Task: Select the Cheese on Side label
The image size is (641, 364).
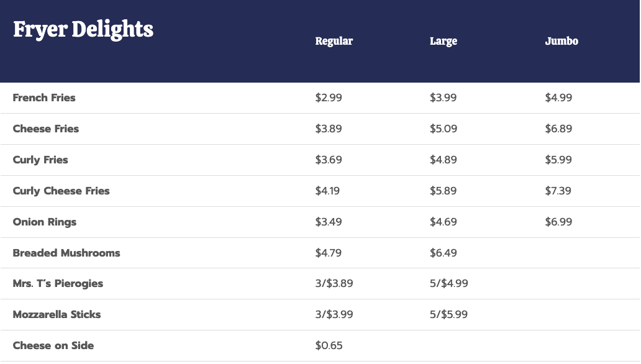Action: click(x=53, y=345)
